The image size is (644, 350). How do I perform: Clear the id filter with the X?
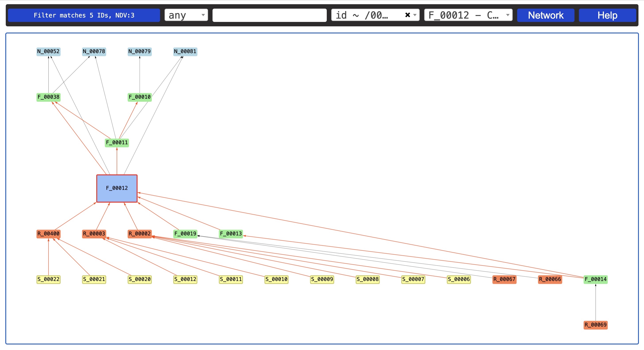[x=407, y=15]
